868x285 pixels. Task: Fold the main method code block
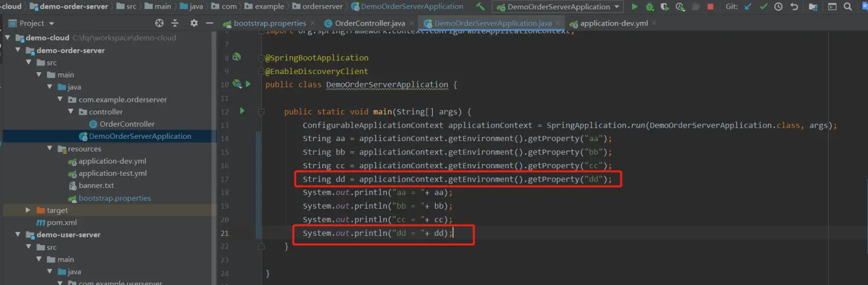click(x=262, y=112)
